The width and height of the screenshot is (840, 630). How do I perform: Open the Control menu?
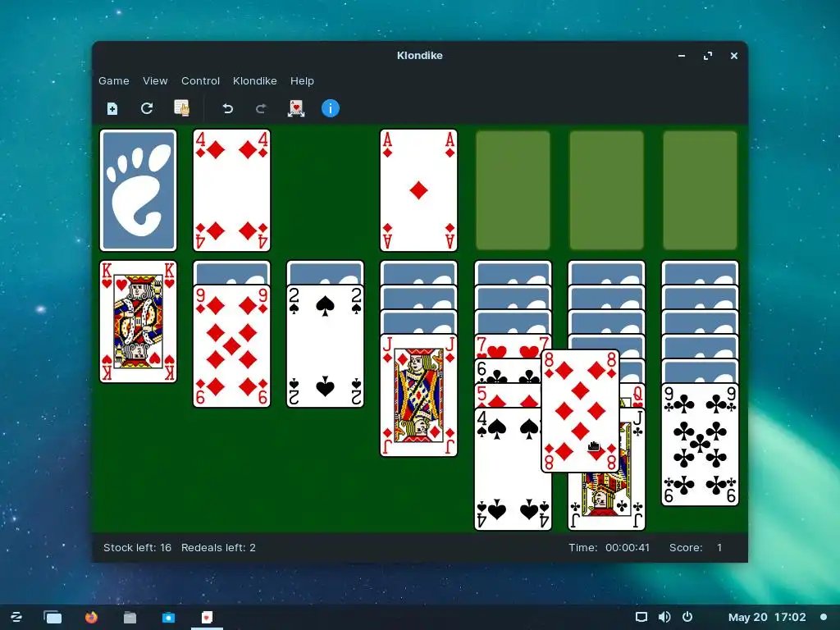click(x=200, y=81)
